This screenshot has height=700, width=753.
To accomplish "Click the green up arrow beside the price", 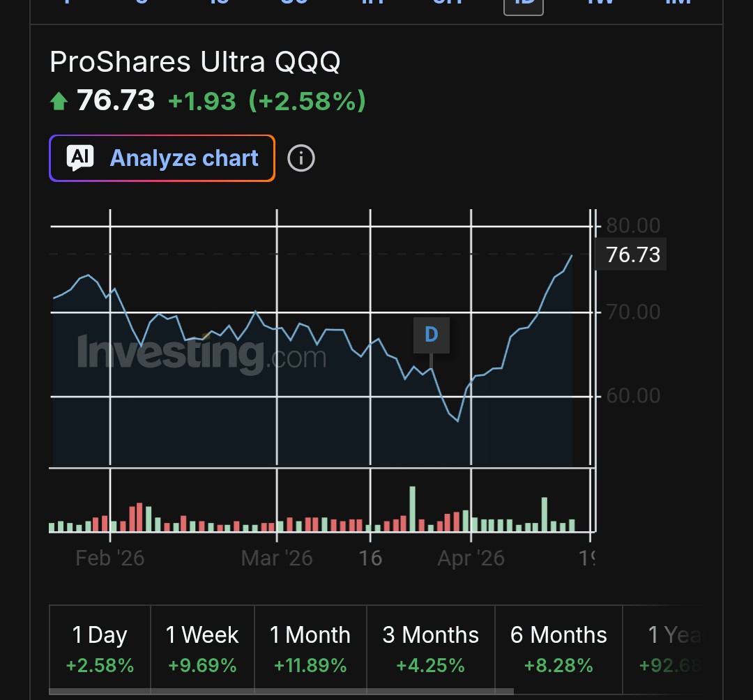I will coord(59,102).
